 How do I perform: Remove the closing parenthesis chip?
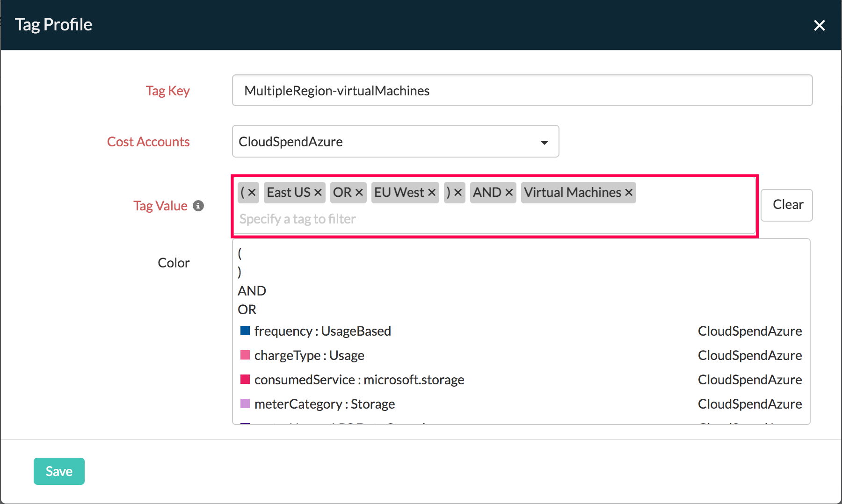pos(458,193)
